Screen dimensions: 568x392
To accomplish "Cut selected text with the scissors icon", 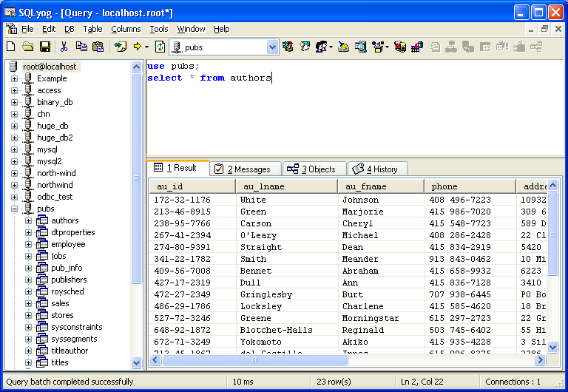I will click(64, 47).
